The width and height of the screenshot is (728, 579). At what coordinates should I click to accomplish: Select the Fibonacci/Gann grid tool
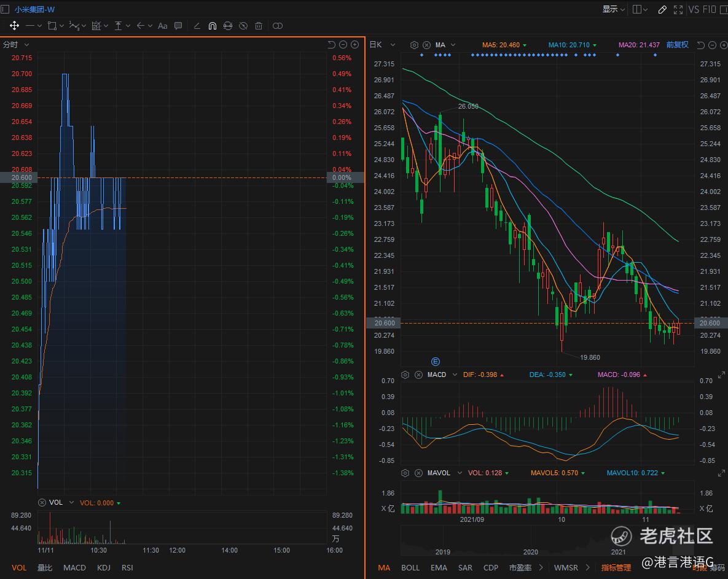(96, 26)
